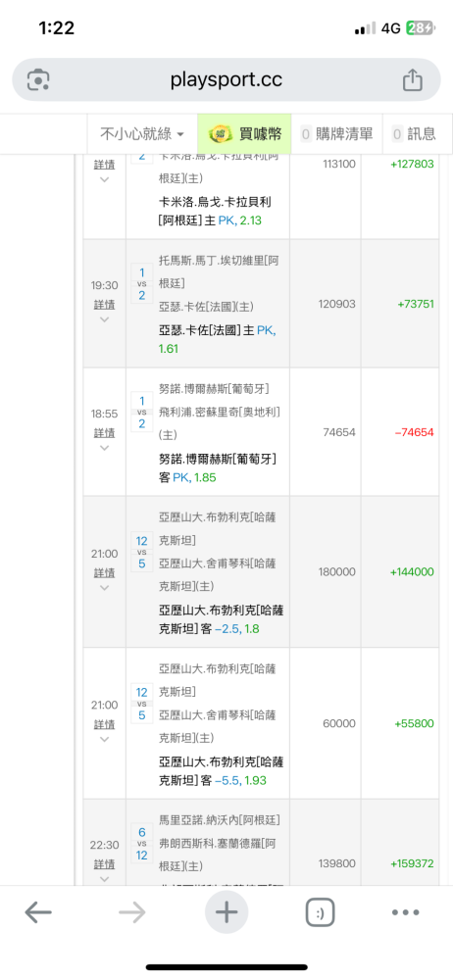The height and width of the screenshot is (980, 453).
Task: Open the browser three-dots menu
Action: tap(406, 913)
